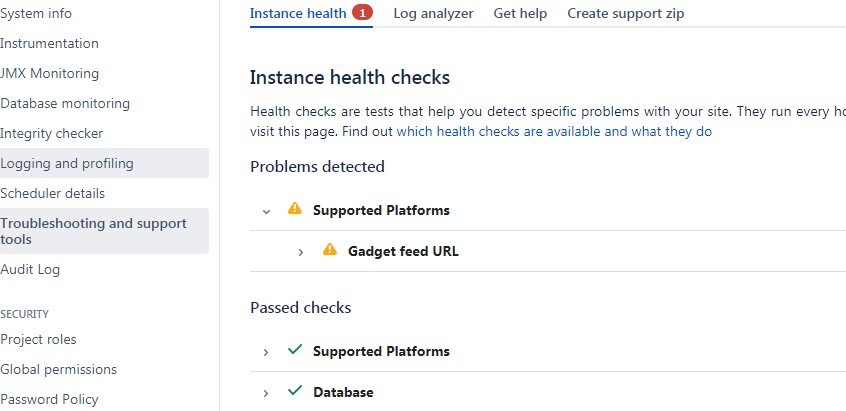Select the Instance health tab

click(x=298, y=13)
